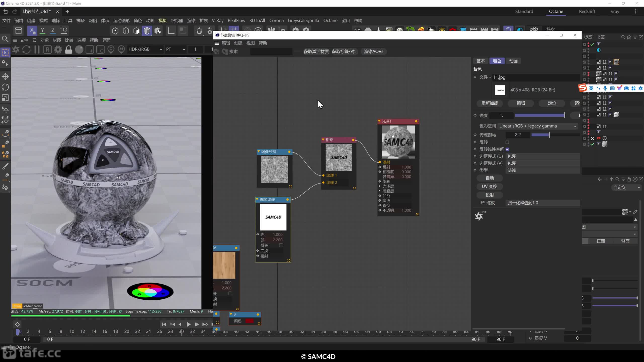Adjust the 强度 slider
The height and width of the screenshot is (362, 644).
(x=540, y=115)
